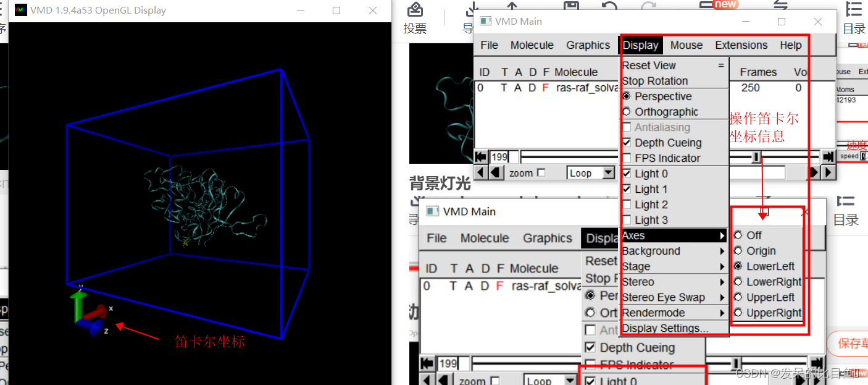The image size is (868, 385).
Task: Jump to first frame in upper VMD Main
Action: coord(482,158)
